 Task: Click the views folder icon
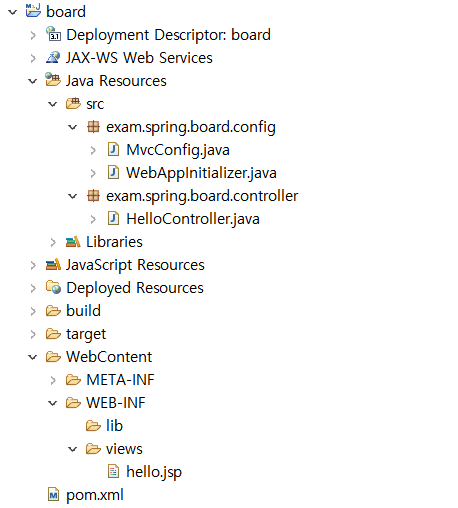pyautogui.click(x=93, y=449)
